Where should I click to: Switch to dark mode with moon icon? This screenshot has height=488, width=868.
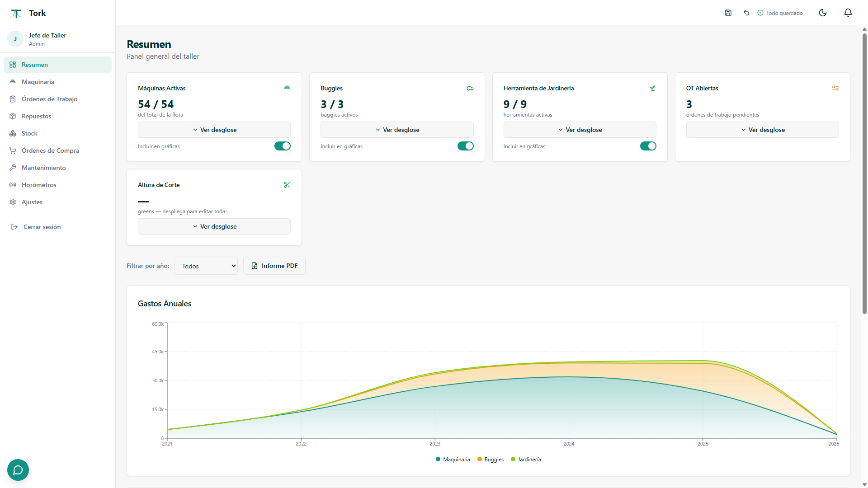(823, 13)
